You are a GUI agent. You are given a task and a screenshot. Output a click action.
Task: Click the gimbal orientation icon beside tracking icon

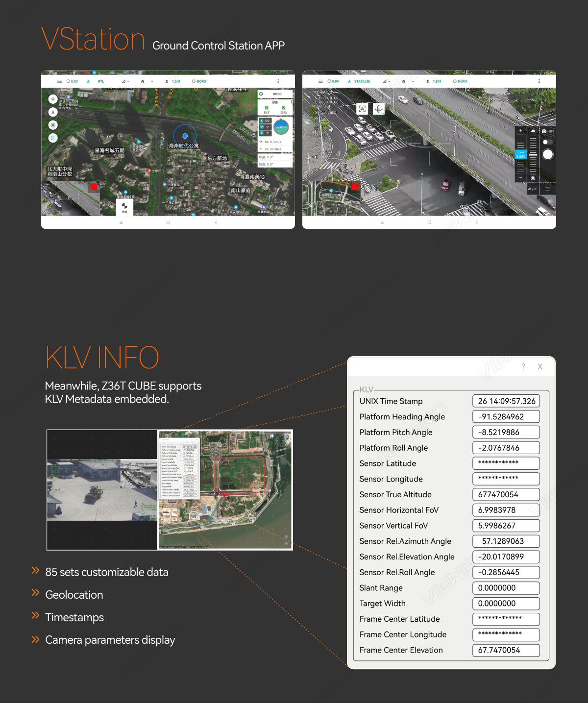tap(378, 108)
